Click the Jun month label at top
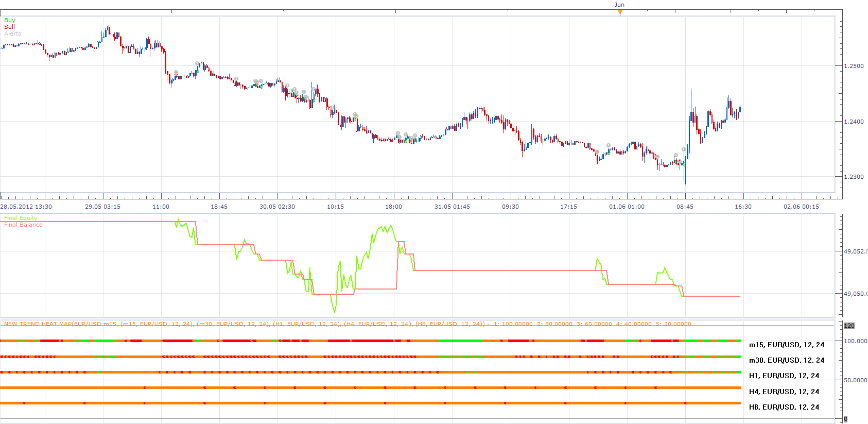Viewport: 868px width, 424px height. click(619, 5)
